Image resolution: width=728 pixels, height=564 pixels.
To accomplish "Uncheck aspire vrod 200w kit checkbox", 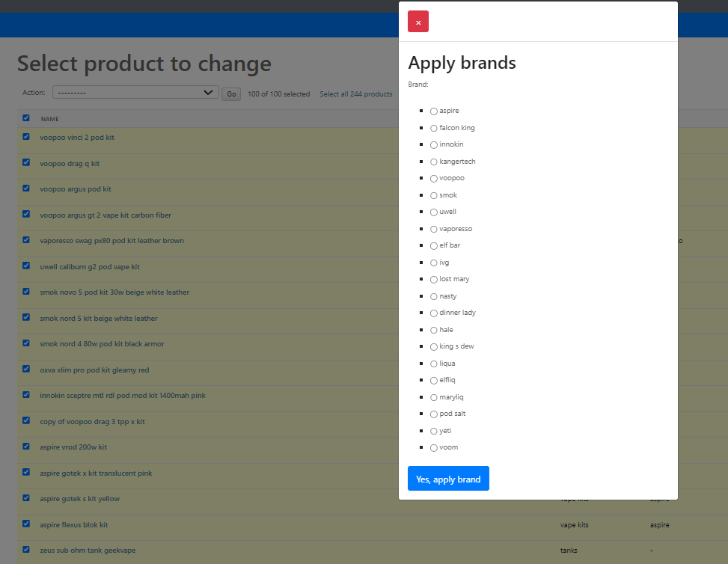I will tap(26, 446).
